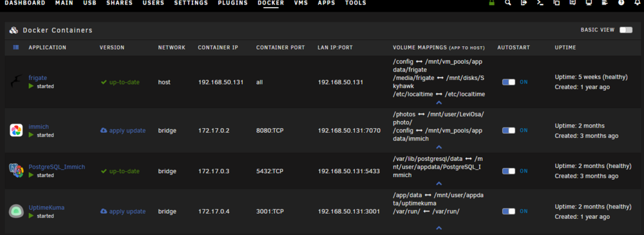The width and height of the screenshot is (644, 235).
Task: Open the search magnifier icon
Action: (508, 3)
